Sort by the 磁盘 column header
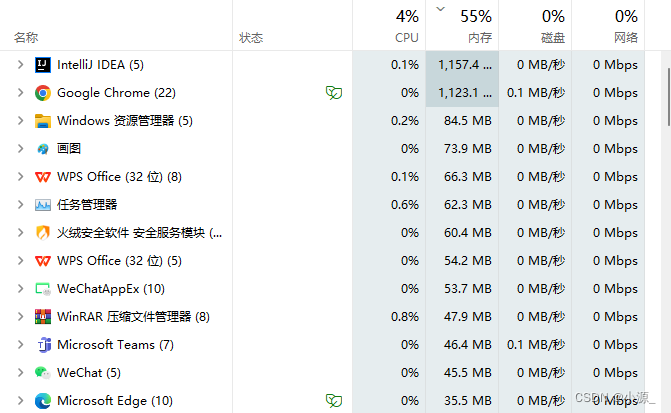Image resolution: width=671 pixels, height=413 pixels. pyautogui.click(x=535, y=25)
